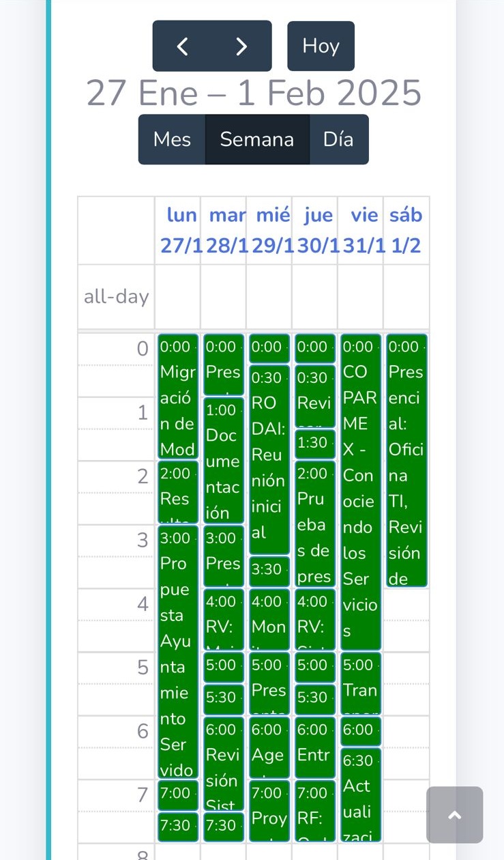Select the Semana view tab
This screenshot has height=860, width=504.
[x=257, y=139]
